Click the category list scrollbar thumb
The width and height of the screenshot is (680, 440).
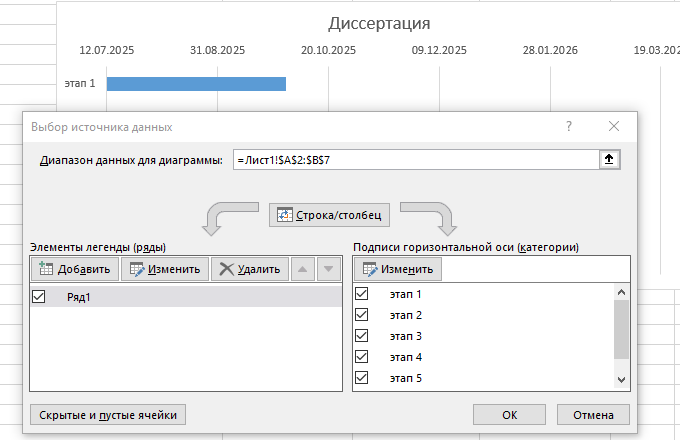tap(621, 329)
